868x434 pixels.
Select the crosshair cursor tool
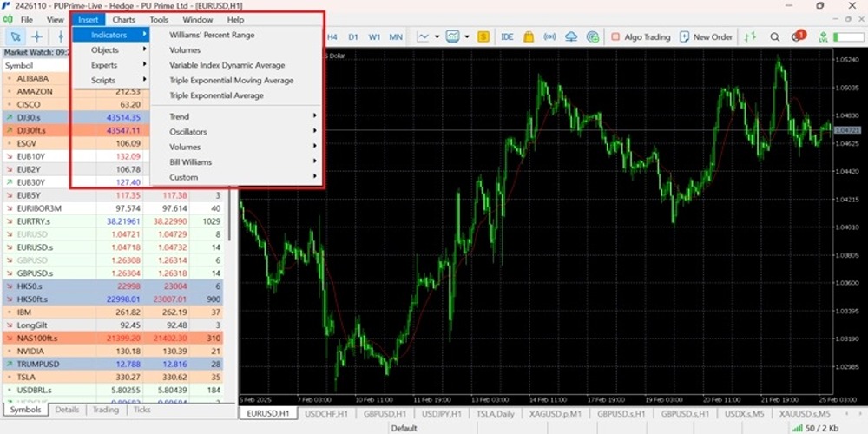37,37
